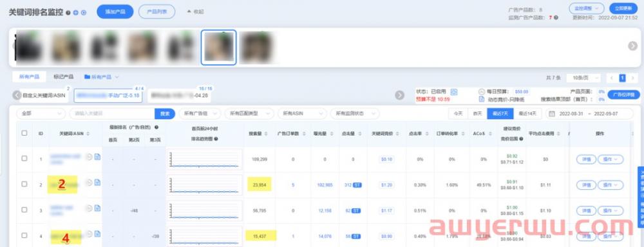Sort by 关键词/ASIN column arrows
Viewport: 644px width, 247px height.
pyautogui.click(x=88, y=134)
